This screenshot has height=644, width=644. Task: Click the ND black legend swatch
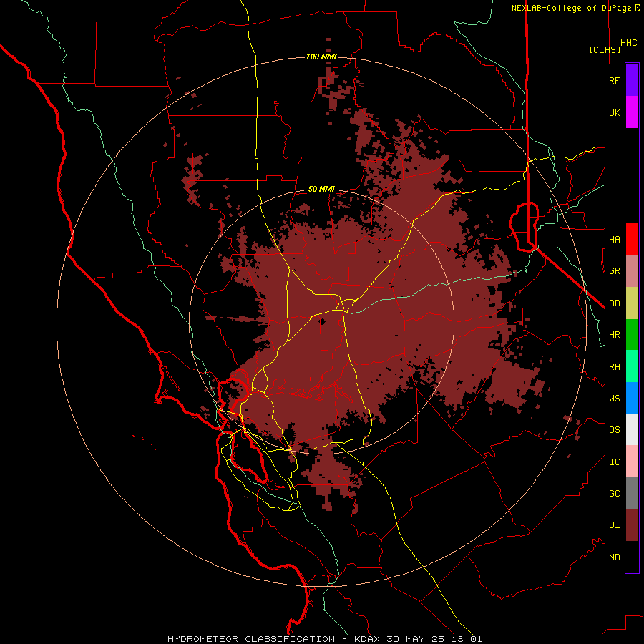click(x=632, y=557)
